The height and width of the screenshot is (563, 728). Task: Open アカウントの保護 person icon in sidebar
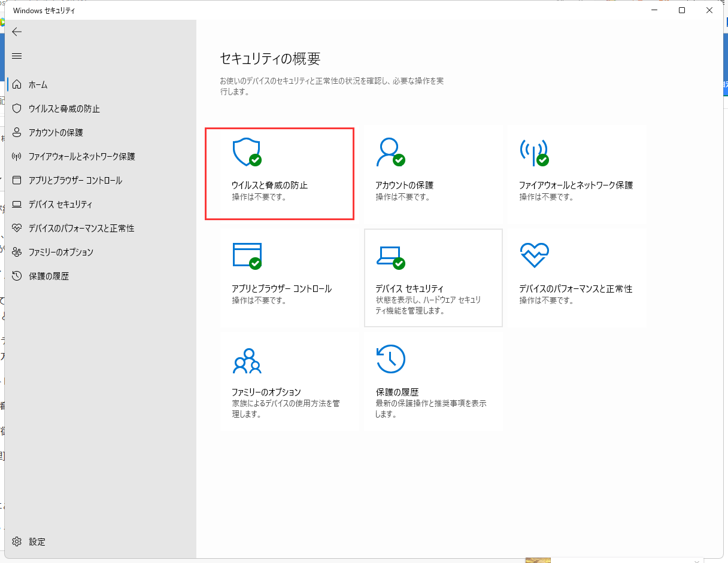(x=17, y=132)
